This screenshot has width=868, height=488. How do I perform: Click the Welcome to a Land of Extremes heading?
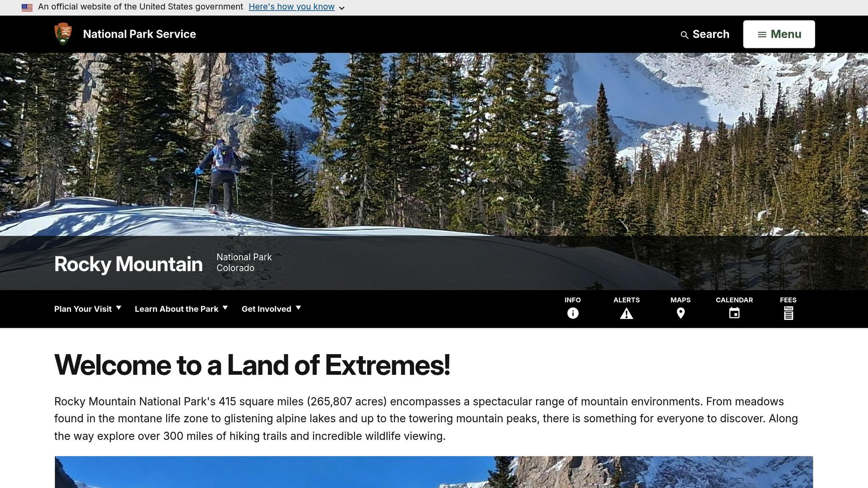(252, 365)
